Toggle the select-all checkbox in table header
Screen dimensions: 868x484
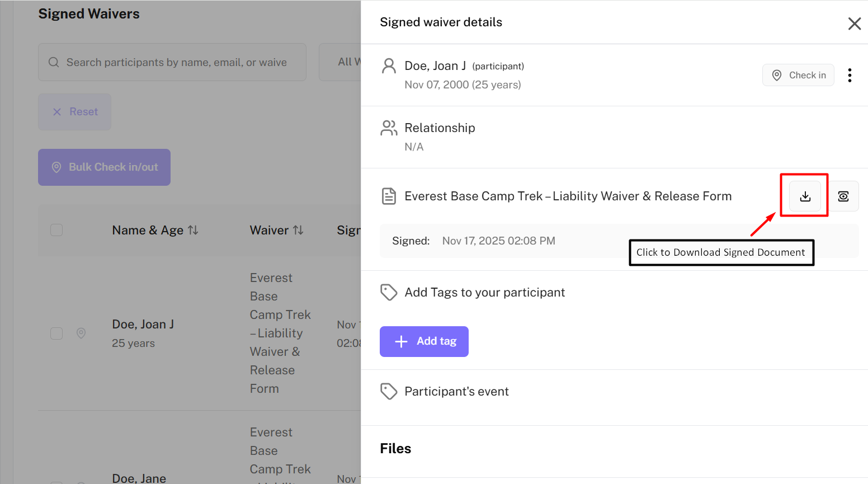click(x=56, y=230)
